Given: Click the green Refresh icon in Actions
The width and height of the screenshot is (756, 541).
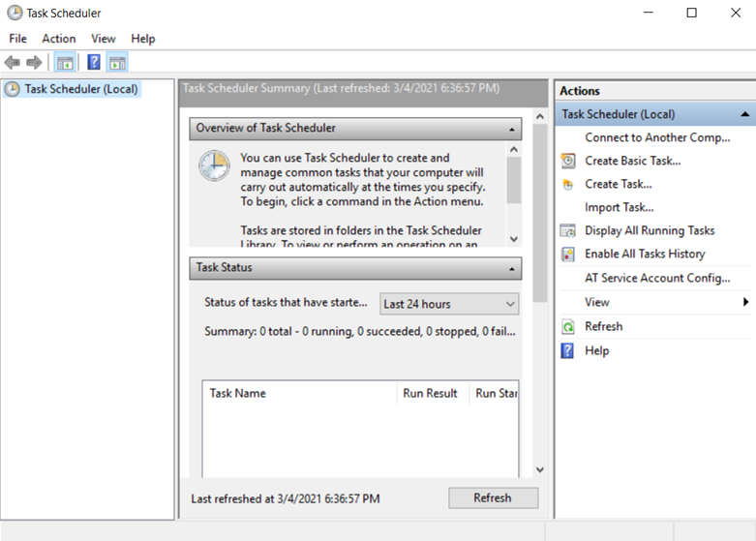Looking at the screenshot, I should (568, 327).
